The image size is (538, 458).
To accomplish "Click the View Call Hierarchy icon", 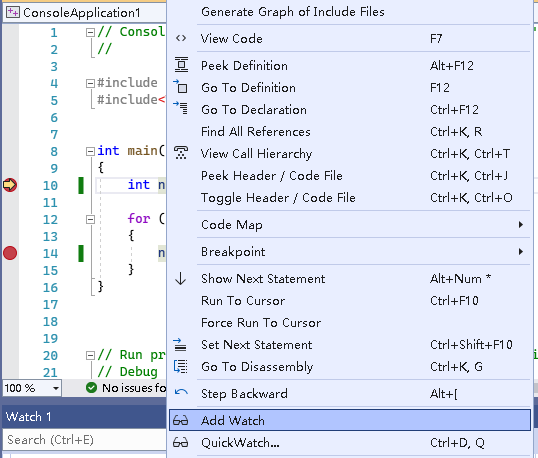I will (x=181, y=153).
